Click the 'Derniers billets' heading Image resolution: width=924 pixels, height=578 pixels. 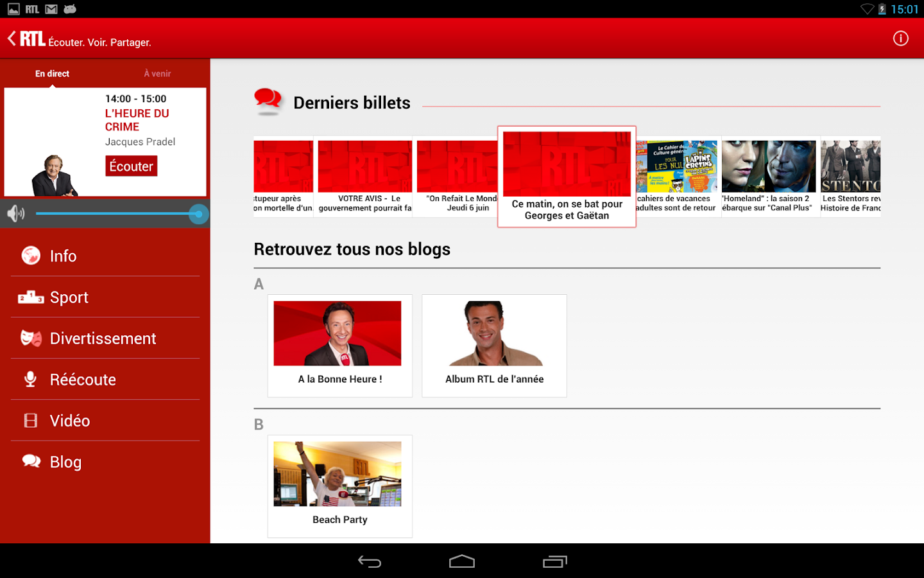pyautogui.click(x=352, y=103)
